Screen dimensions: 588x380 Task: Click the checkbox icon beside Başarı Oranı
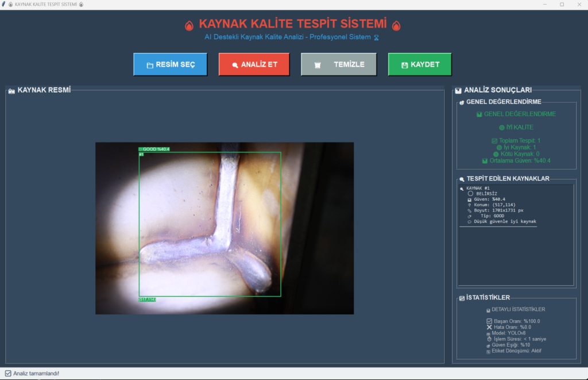coord(489,321)
